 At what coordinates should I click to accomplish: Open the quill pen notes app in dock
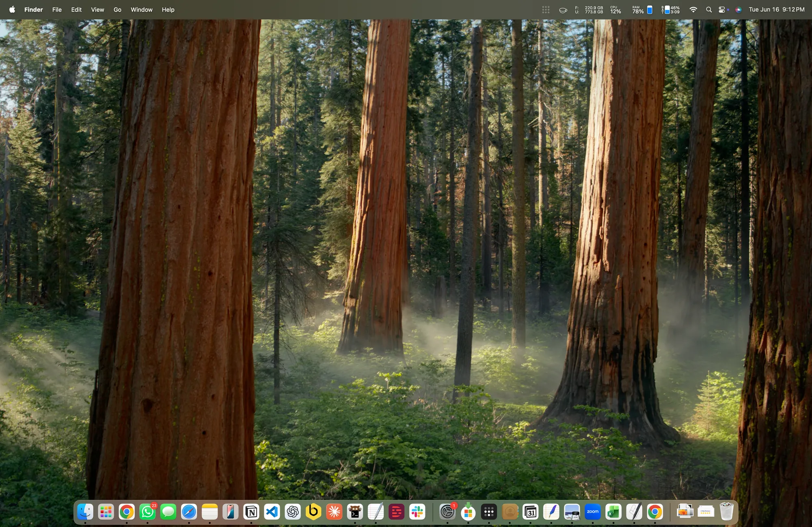coord(551,512)
